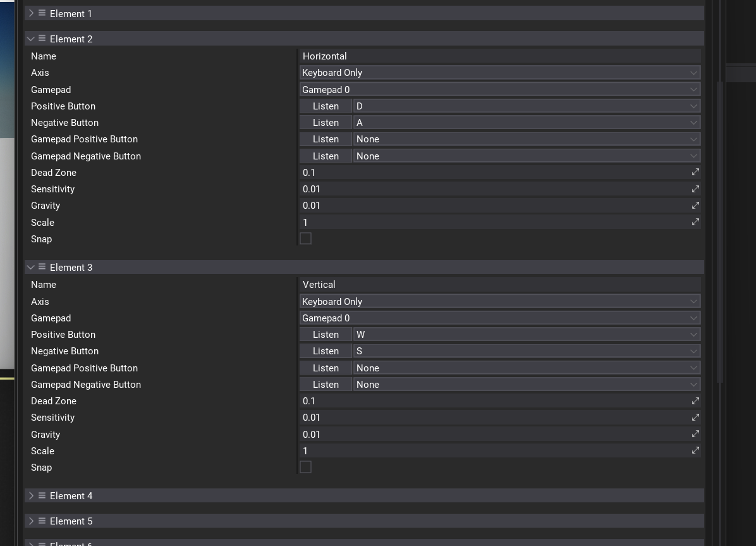Open Gamepad dropdown in Element 3

click(499, 318)
